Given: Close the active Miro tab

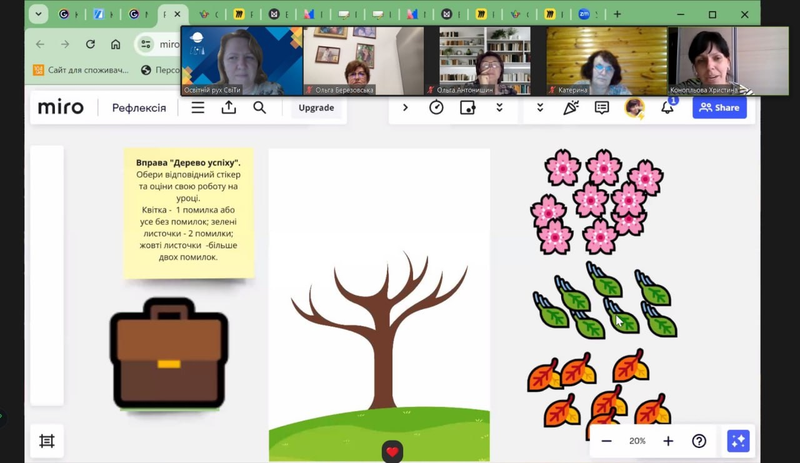Looking at the screenshot, I should point(177,14).
